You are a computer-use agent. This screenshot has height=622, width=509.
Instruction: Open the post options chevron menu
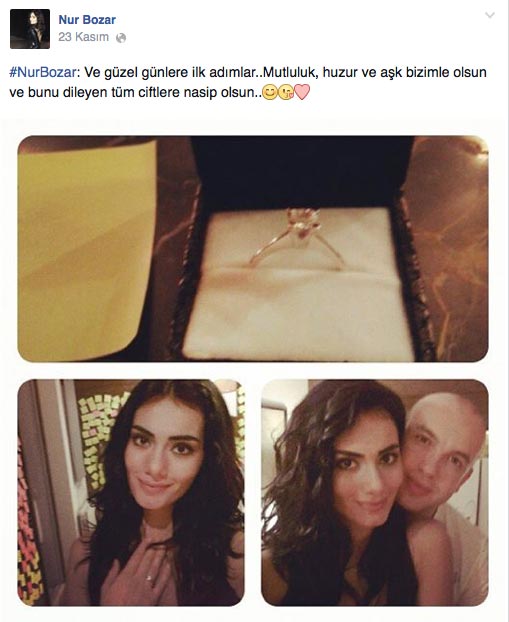click(x=490, y=15)
